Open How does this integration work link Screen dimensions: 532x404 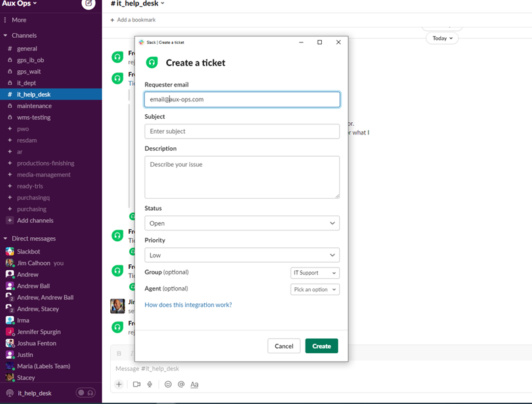tap(189, 305)
